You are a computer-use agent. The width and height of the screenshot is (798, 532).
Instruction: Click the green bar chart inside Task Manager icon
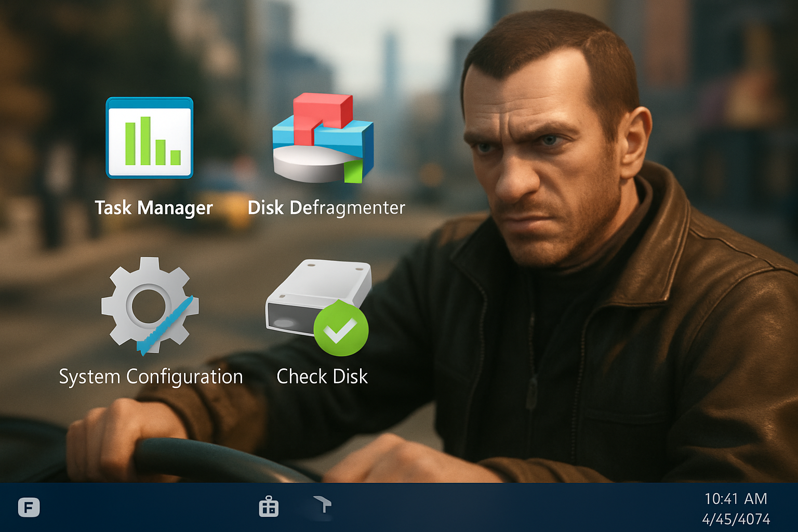[152, 142]
